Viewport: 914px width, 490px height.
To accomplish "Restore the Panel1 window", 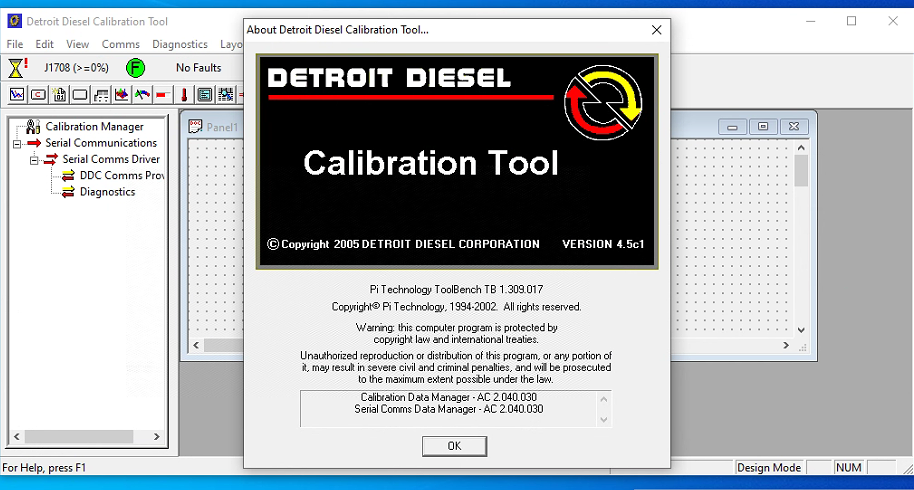I will [763, 126].
